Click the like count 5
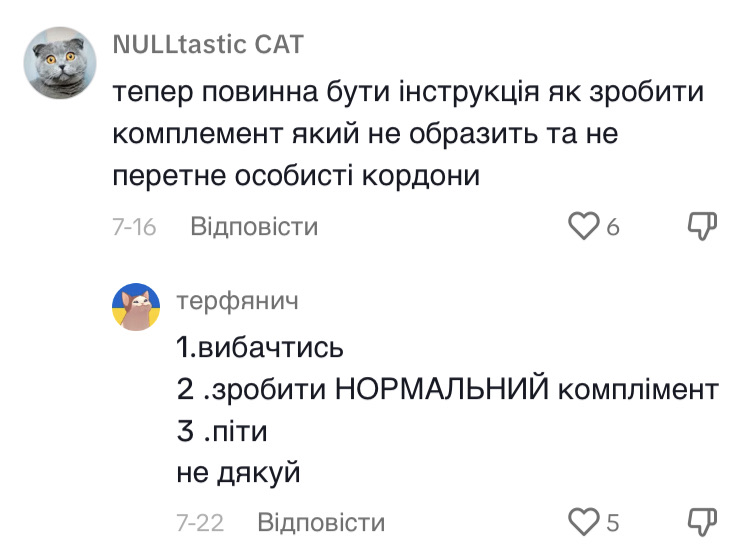The width and height of the screenshot is (750, 549). point(613,523)
